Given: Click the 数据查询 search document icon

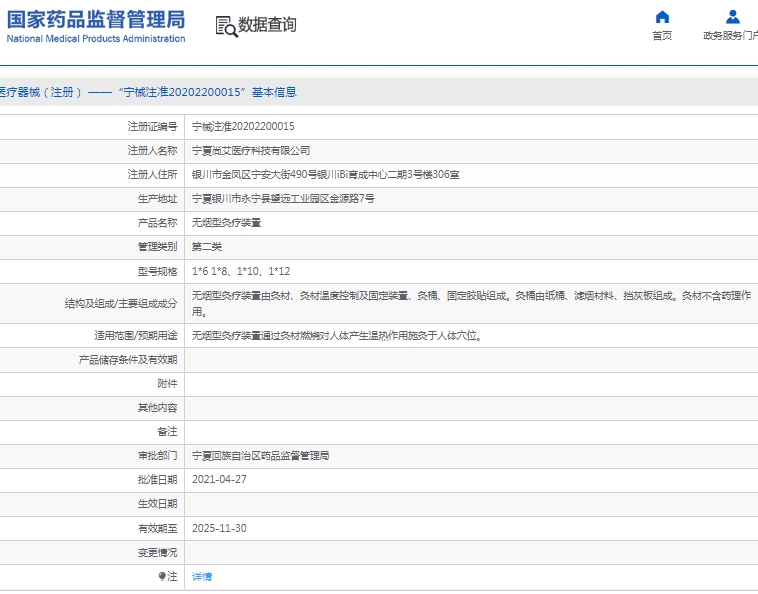Looking at the screenshot, I should click(226, 27).
